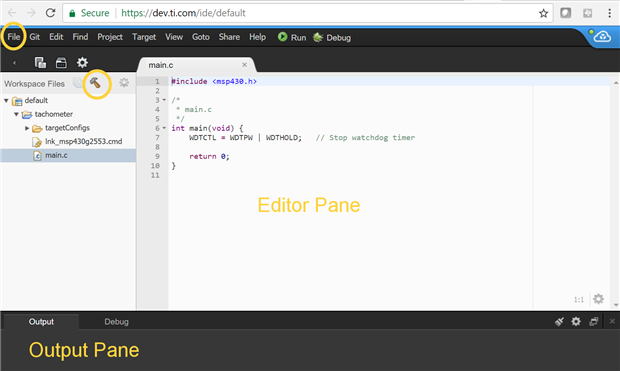Click the #include <msp430.h> line
The width and height of the screenshot is (620, 371).
(x=214, y=81)
